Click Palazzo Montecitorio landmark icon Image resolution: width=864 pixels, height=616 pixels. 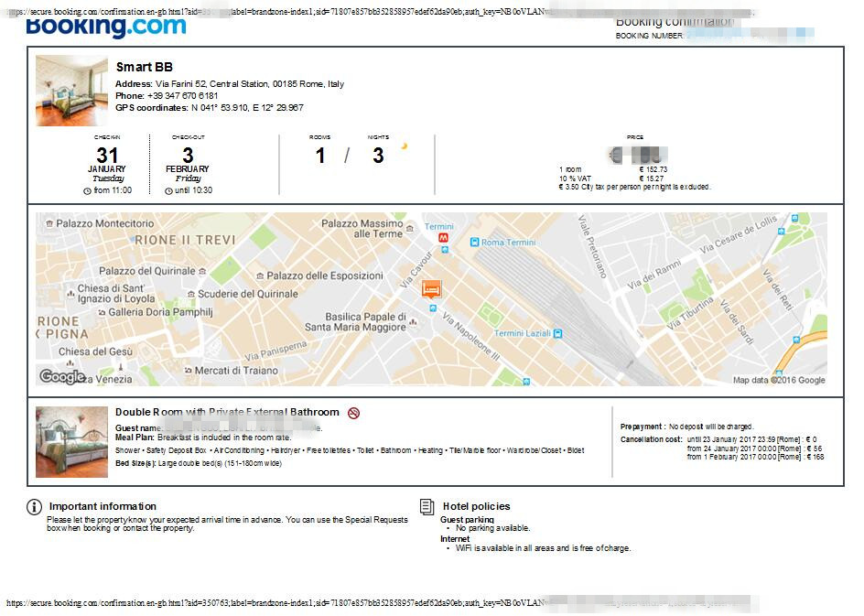(49, 223)
